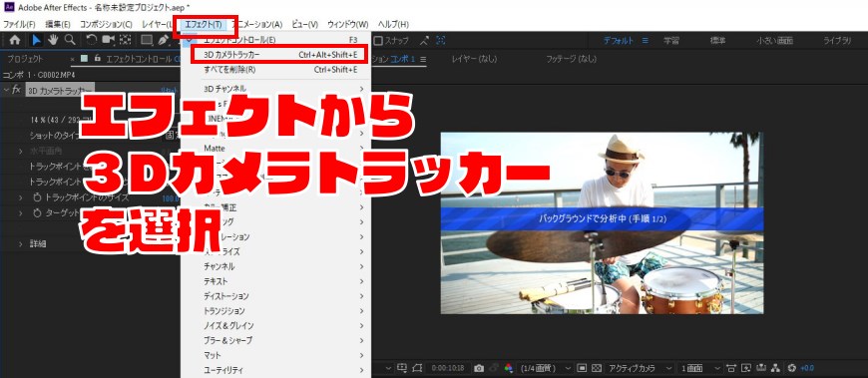Open the ノイズ＆グレイン submenu
This screenshot has height=378, width=868.
point(275,326)
